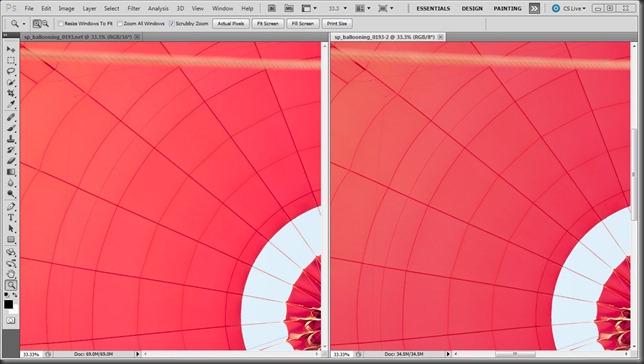Reset default foreground and background colors

(6, 295)
